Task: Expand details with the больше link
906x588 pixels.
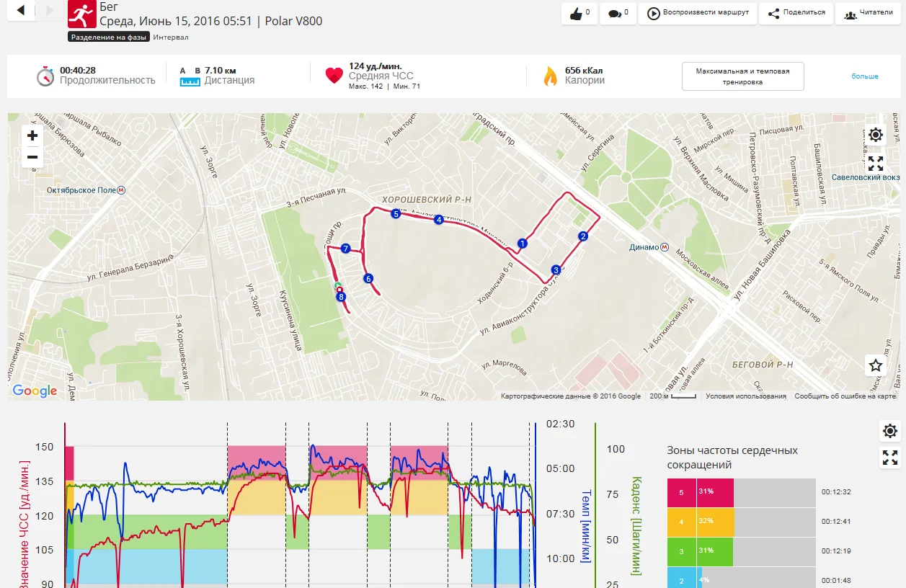Action: coord(865,76)
